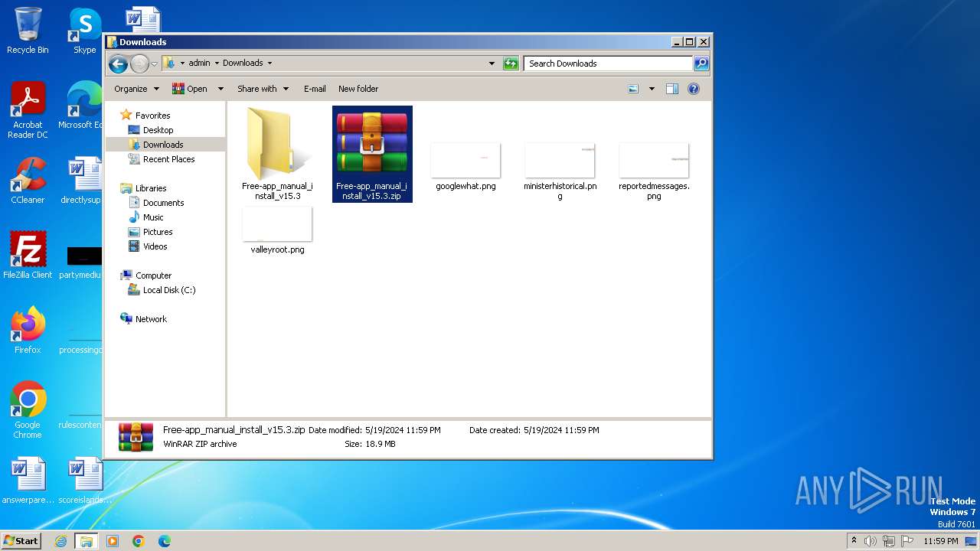Image resolution: width=980 pixels, height=551 pixels.
Task: Open the recent pages dropdown beside Forward
Action: coord(154,64)
